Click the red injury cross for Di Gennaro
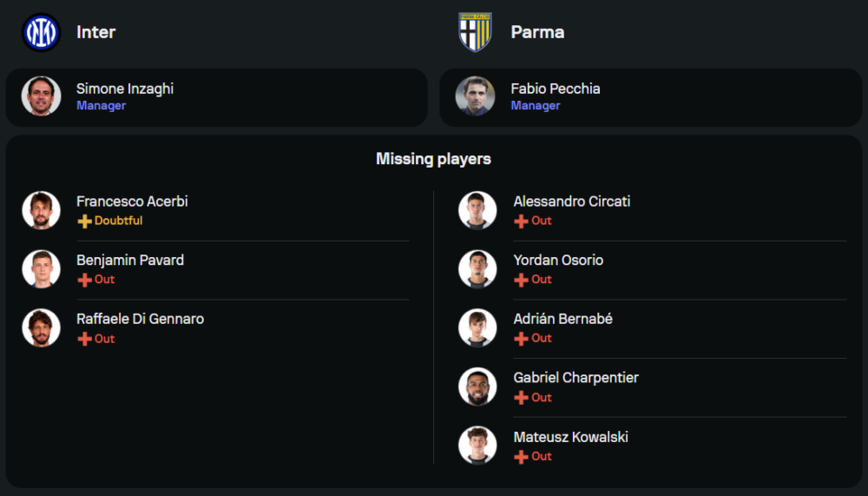868x496 pixels. coord(84,339)
